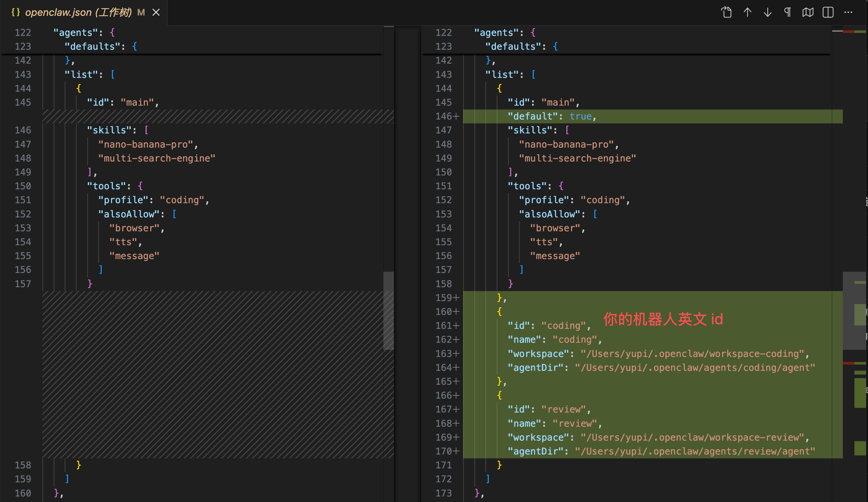Click the left pane vertical scrollbar thumb
Image resolution: width=868 pixels, height=502 pixels.
(388, 310)
